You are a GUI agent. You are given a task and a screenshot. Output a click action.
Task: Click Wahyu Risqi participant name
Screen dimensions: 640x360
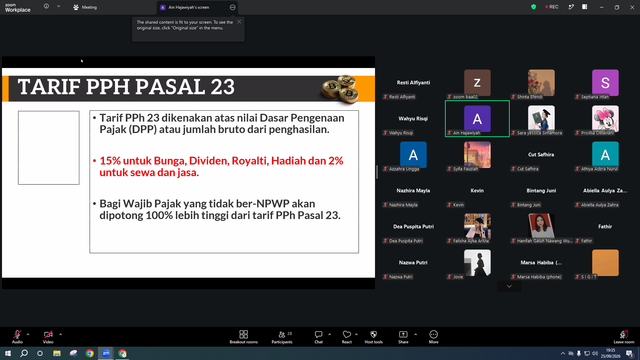click(413, 118)
